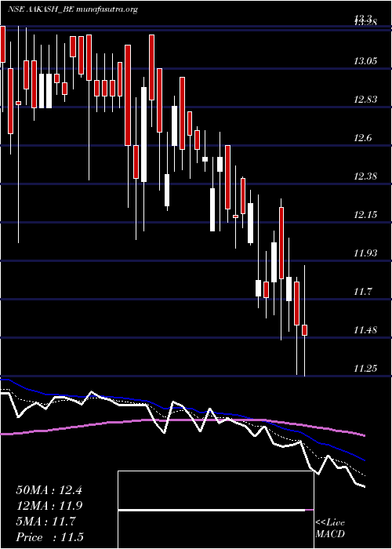
Task: Click the MACD histogram box
Action: [x=216, y=510]
